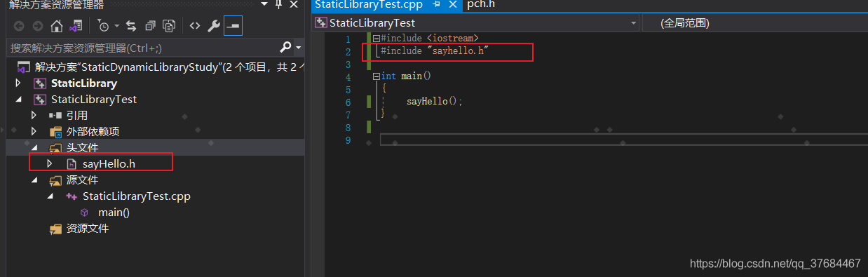The height and width of the screenshot is (277, 868).
Task: Click the Forward navigation arrow in Solution Explorer
Action: [x=38, y=26]
